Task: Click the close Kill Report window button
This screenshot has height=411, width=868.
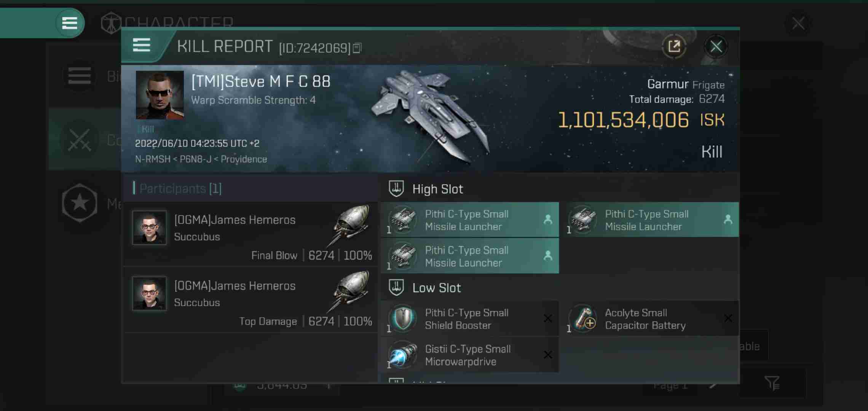Action: point(716,46)
